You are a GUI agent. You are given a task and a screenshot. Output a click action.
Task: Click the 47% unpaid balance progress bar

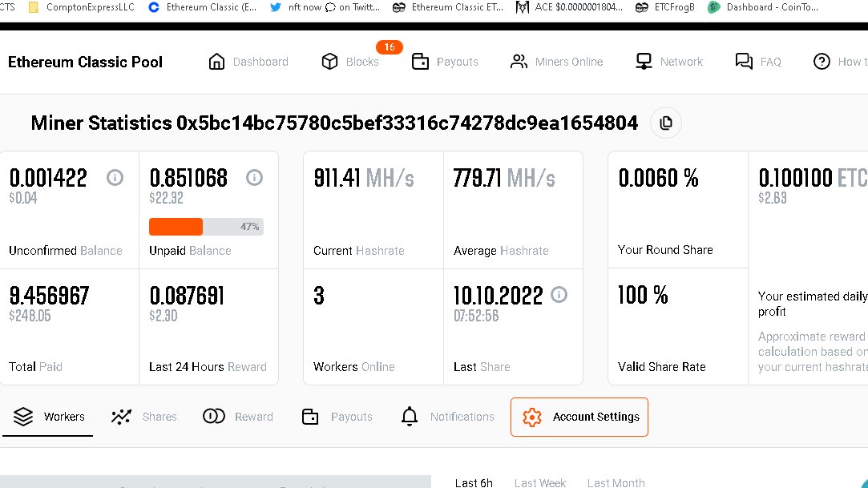206,226
